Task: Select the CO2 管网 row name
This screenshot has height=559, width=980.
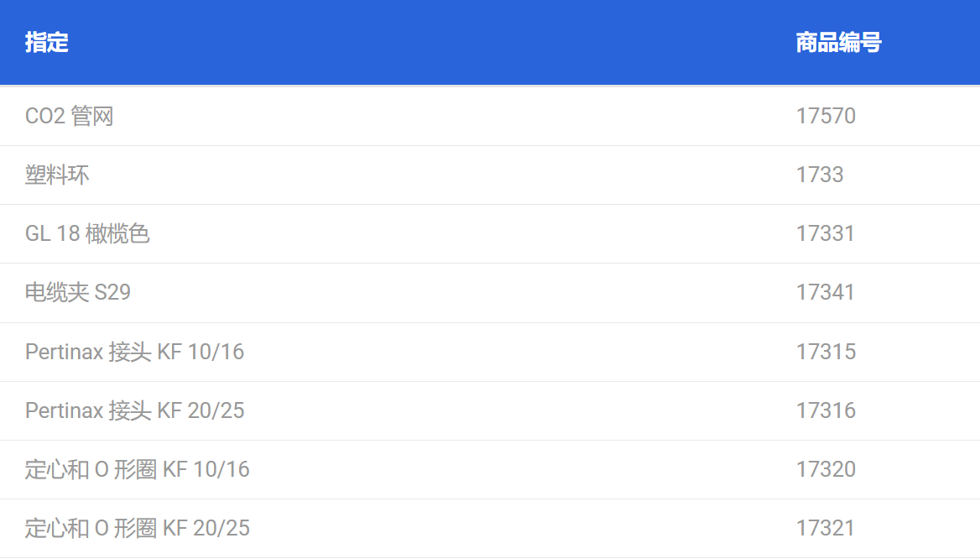Action: coord(69,117)
